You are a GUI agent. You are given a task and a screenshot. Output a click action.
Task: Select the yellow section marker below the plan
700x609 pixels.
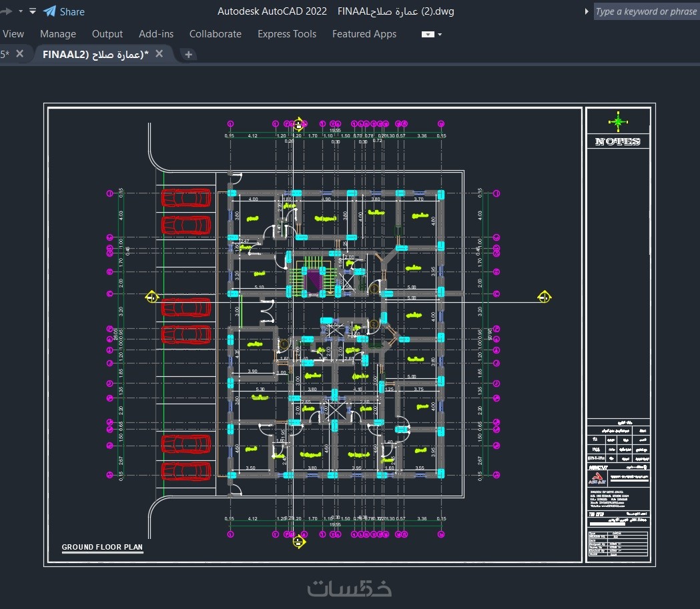pyautogui.click(x=299, y=542)
